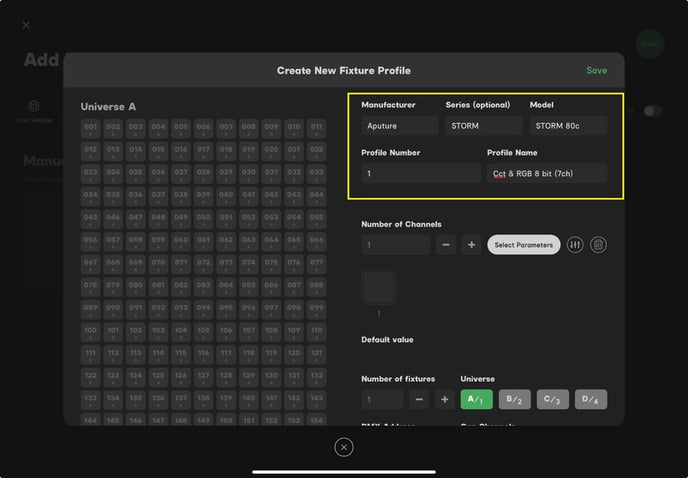Select Universe A/1

point(477,399)
